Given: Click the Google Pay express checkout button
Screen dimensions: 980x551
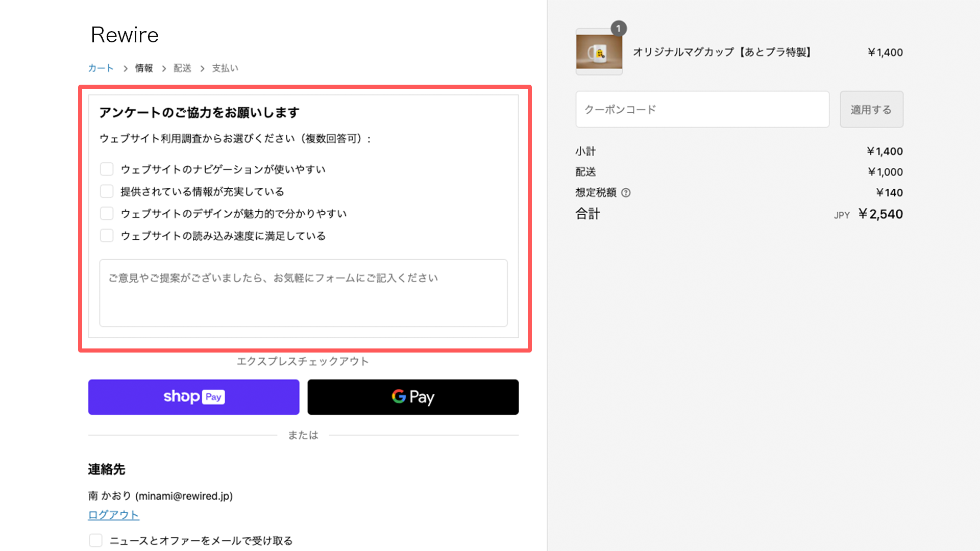Looking at the screenshot, I should 413,396.
